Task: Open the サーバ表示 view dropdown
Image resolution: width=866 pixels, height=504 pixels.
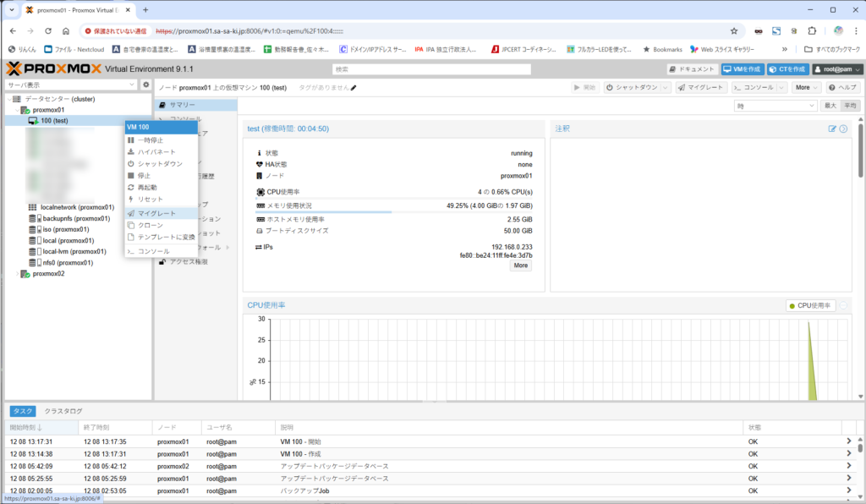Action: tap(70, 85)
